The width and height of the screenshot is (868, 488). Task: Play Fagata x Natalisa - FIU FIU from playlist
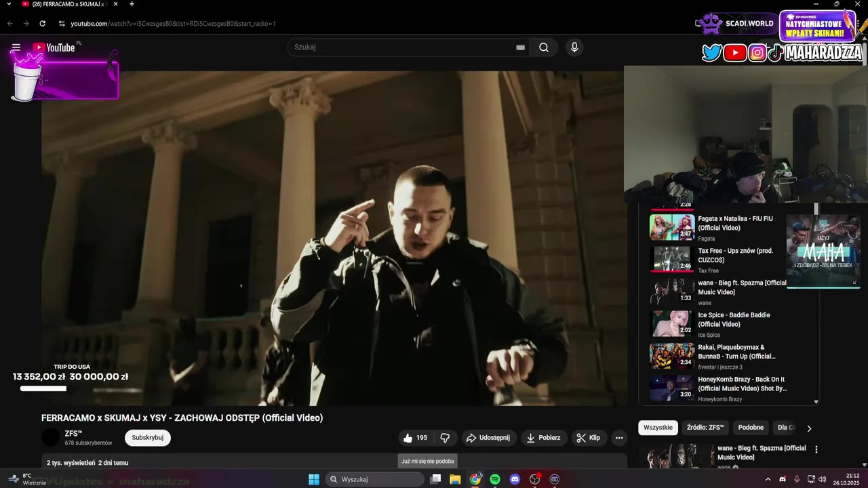click(x=720, y=227)
